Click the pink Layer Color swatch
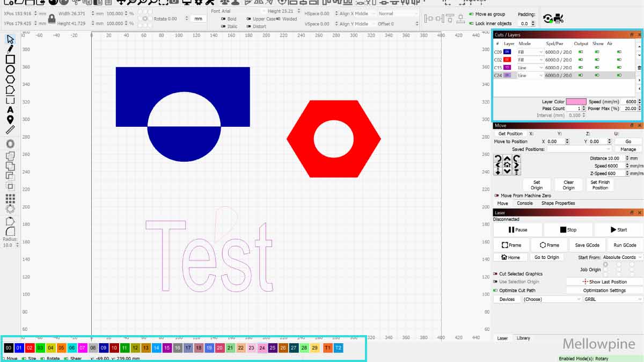The width and height of the screenshot is (644, 362). [576, 102]
